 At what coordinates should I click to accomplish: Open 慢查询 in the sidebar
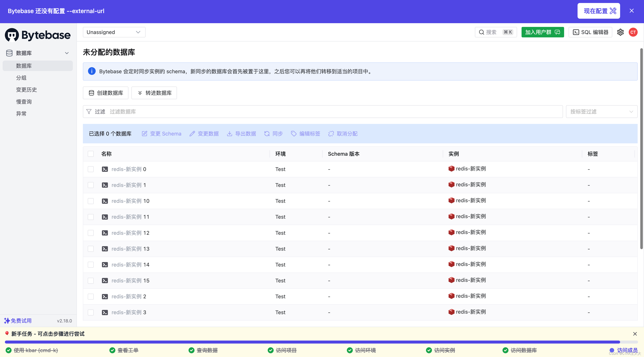(24, 101)
